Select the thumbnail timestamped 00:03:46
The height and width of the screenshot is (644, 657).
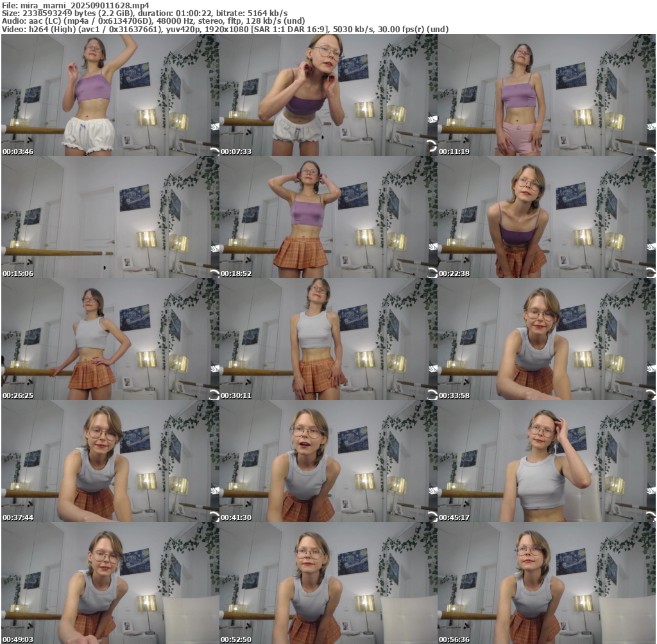coord(110,95)
